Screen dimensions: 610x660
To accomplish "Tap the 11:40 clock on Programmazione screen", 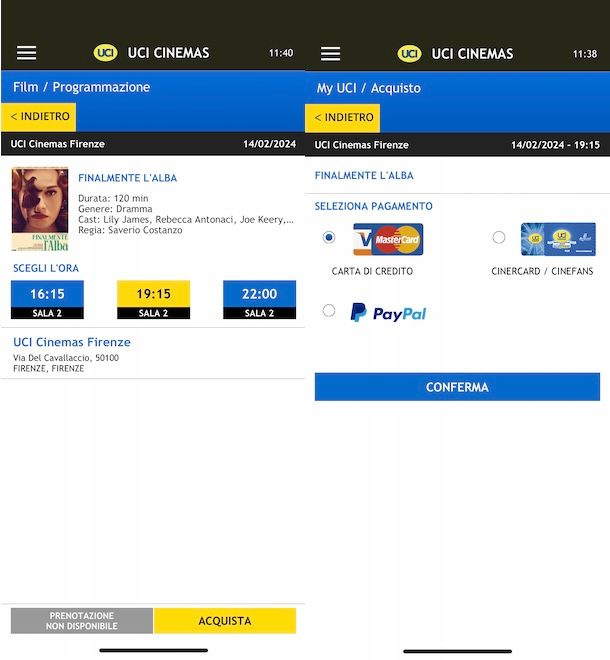I will (x=281, y=53).
